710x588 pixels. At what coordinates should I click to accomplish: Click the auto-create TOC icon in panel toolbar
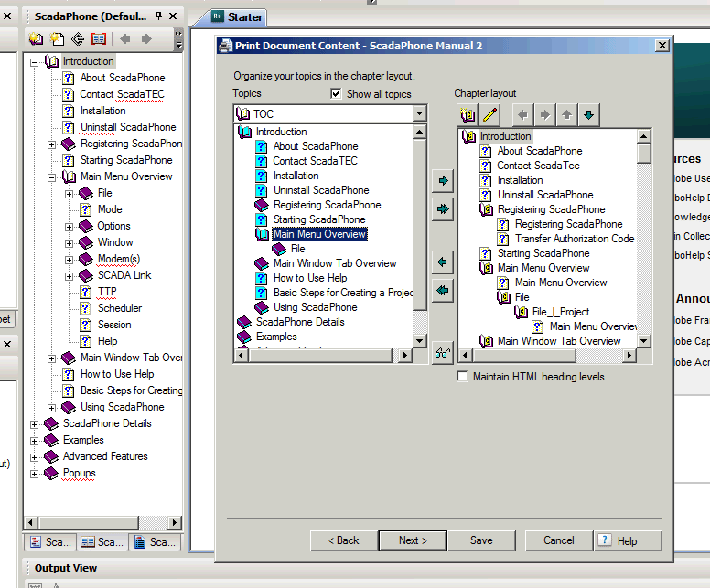coord(78,39)
